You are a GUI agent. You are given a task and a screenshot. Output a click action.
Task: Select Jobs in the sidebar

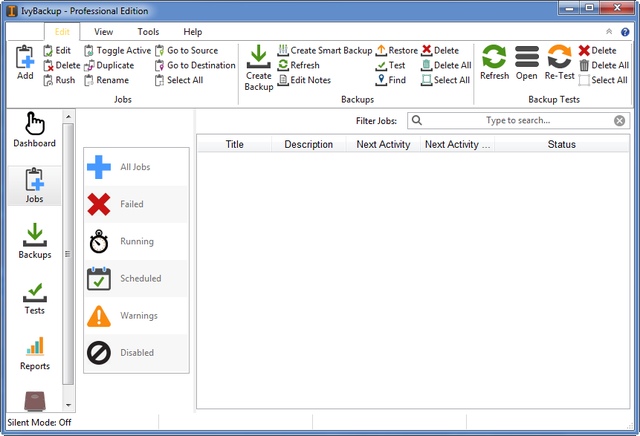(x=35, y=186)
